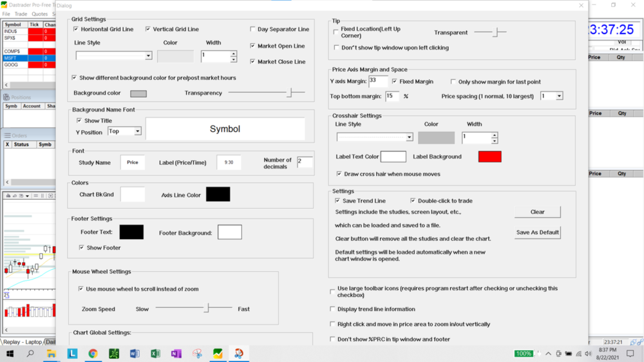Screen dimensions: 644x362
Task: Click the Clear button
Action: point(537,212)
